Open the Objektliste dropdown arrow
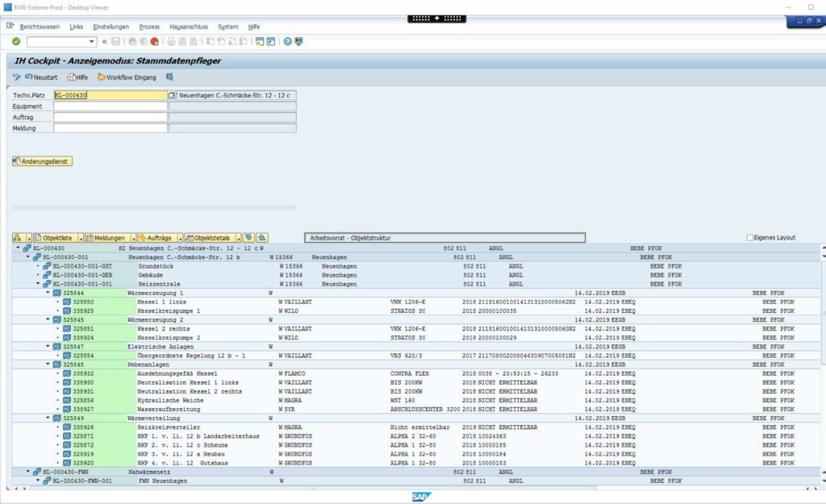Image resolution: width=826 pixels, height=504 pixels. click(80, 238)
